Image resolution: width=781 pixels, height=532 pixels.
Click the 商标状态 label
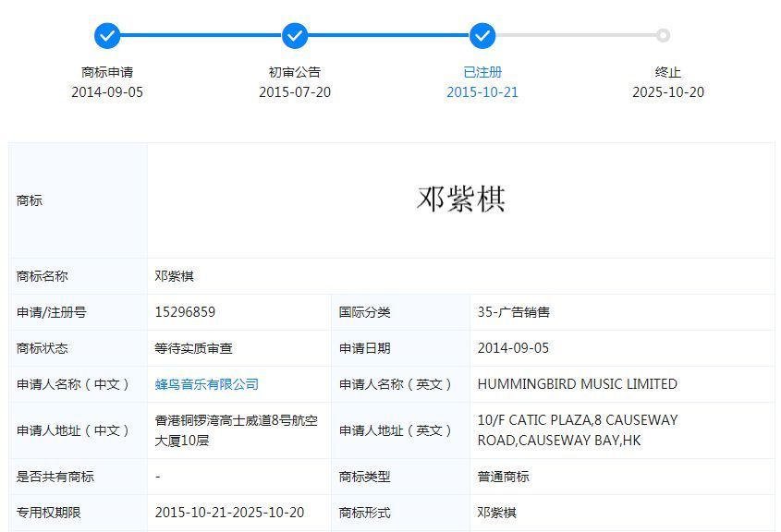coord(42,348)
